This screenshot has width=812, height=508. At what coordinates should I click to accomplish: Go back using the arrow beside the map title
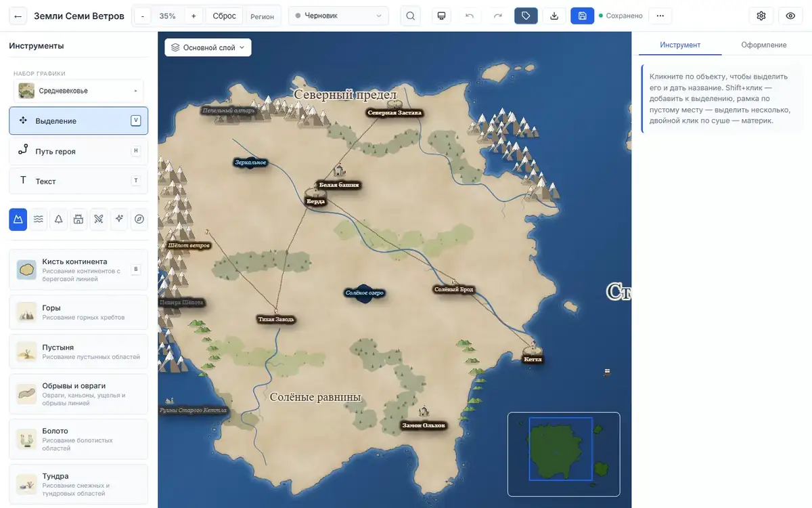(x=18, y=16)
